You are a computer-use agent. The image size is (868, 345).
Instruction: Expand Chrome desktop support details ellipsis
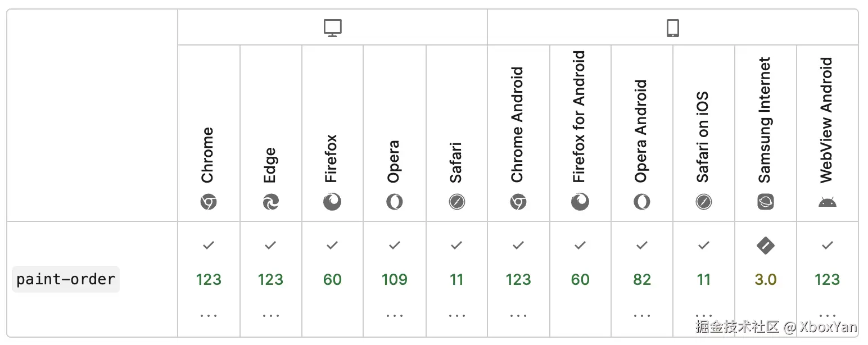209,315
